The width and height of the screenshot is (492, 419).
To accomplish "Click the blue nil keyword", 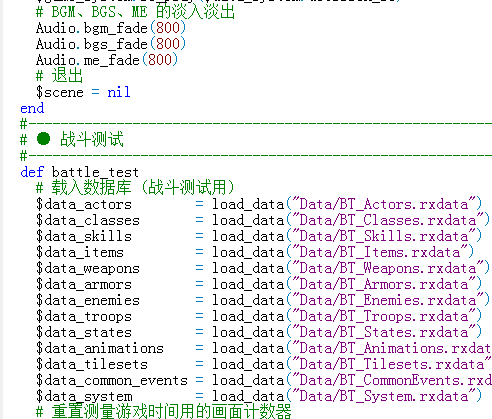I will click(119, 92).
